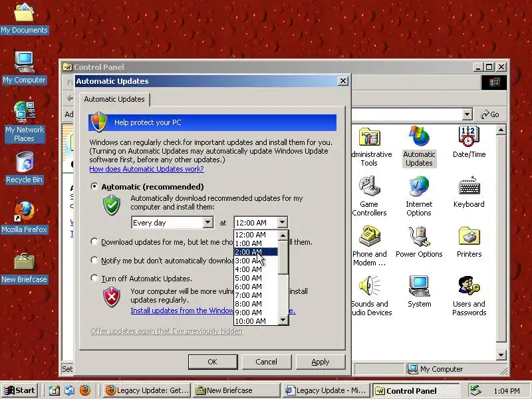Select the Automatic (recommended) radio button
532x399 pixels.
click(94, 186)
